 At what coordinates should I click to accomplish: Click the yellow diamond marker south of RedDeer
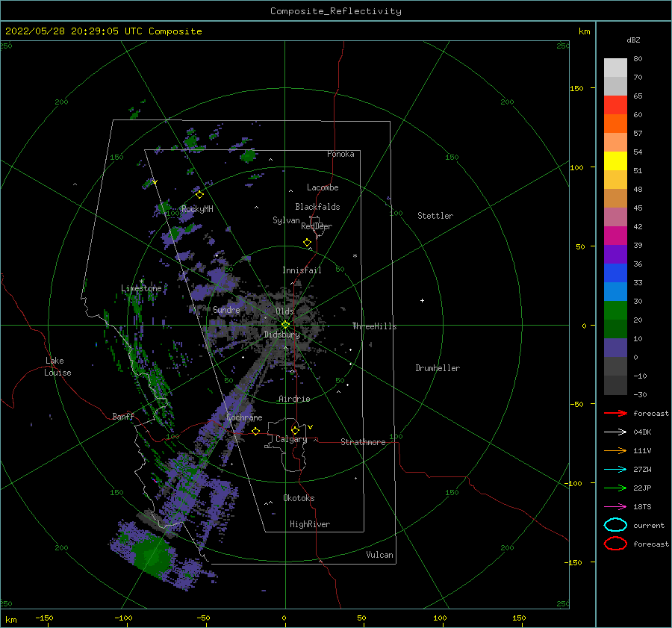click(308, 243)
